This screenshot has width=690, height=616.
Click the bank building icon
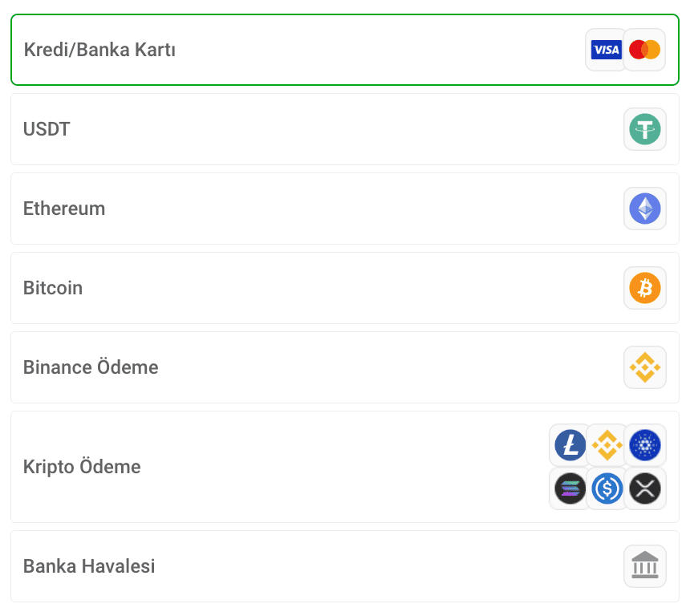pos(645,566)
